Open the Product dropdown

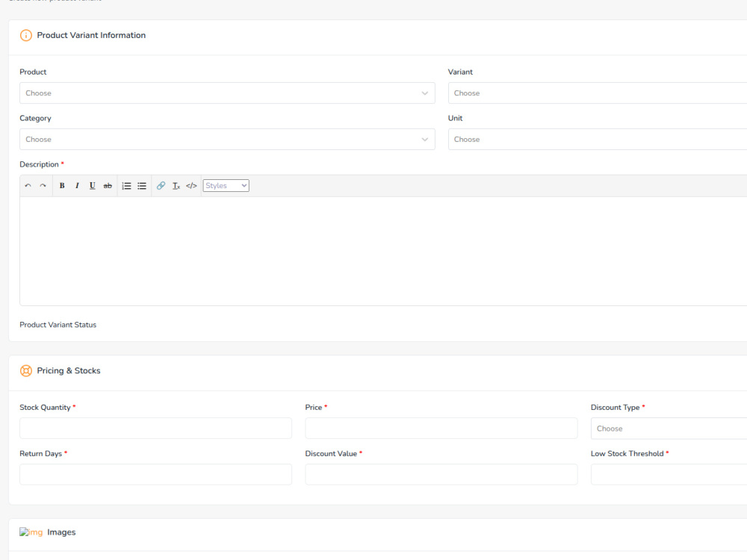(x=227, y=93)
